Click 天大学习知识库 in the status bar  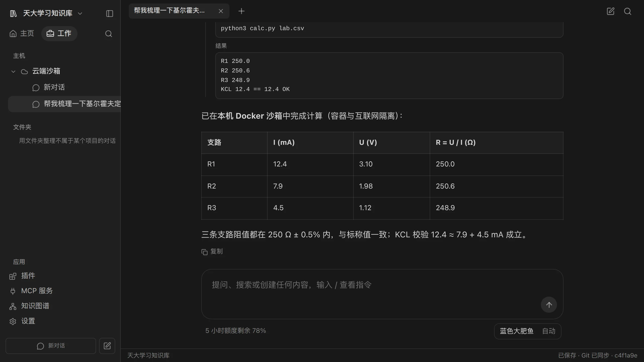click(148, 355)
